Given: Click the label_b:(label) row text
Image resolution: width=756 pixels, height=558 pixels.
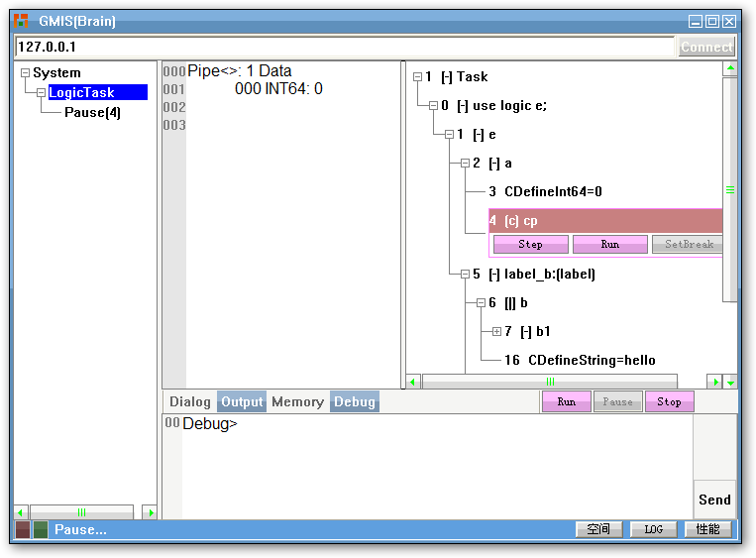Looking at the screenshot, I should coord(550,274).
